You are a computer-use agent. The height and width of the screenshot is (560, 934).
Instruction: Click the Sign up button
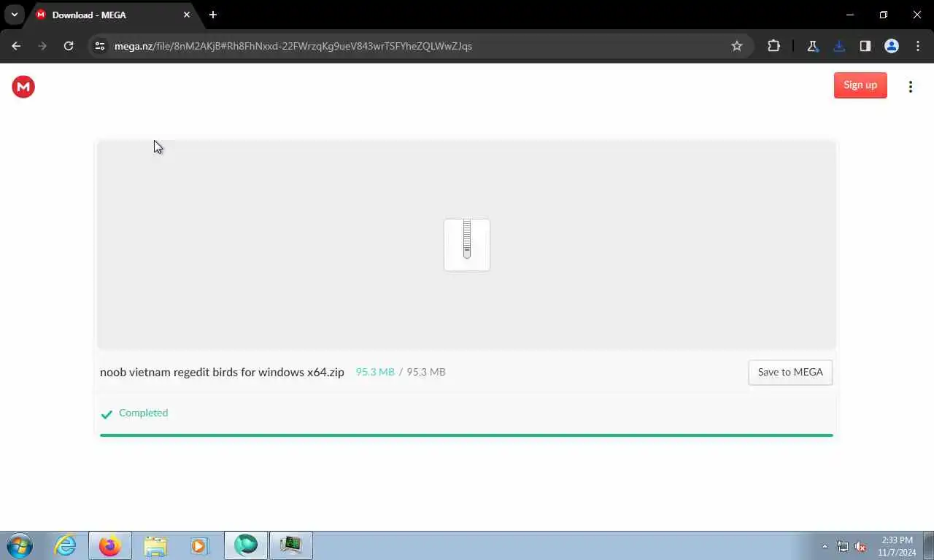(x=860, y=85)
